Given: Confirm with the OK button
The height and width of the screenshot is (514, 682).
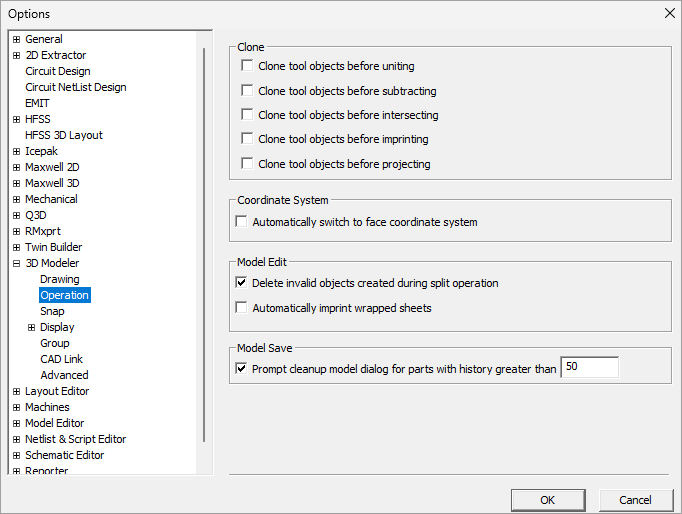Looking at the screenshot, I should click(x=548, y=500).
